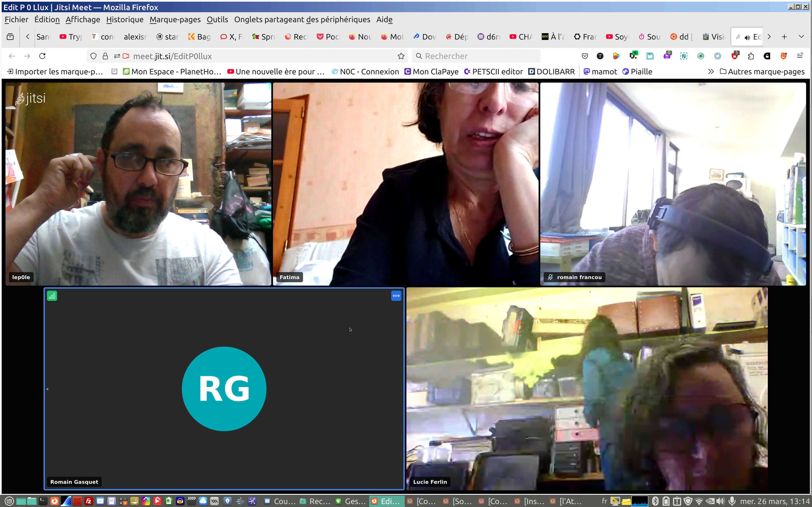Click the Rechercher search field
This screenshot has height=507, width=812.
click(x=476, y=56)
